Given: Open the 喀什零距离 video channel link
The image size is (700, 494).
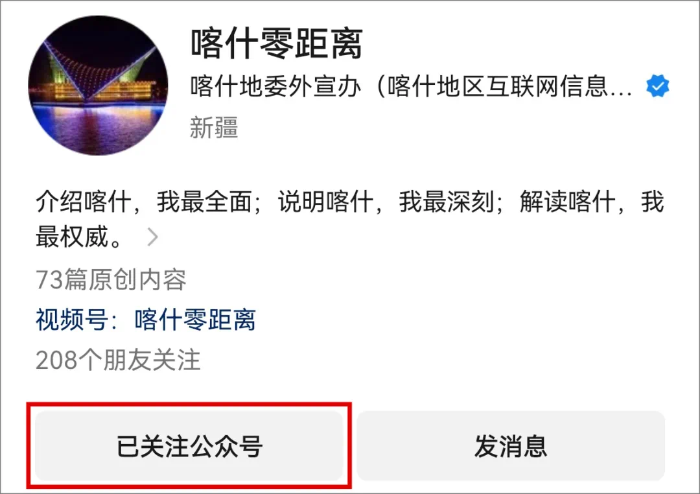Looking at the screenshot, I should pyautogui.click(x=195, y=320).
